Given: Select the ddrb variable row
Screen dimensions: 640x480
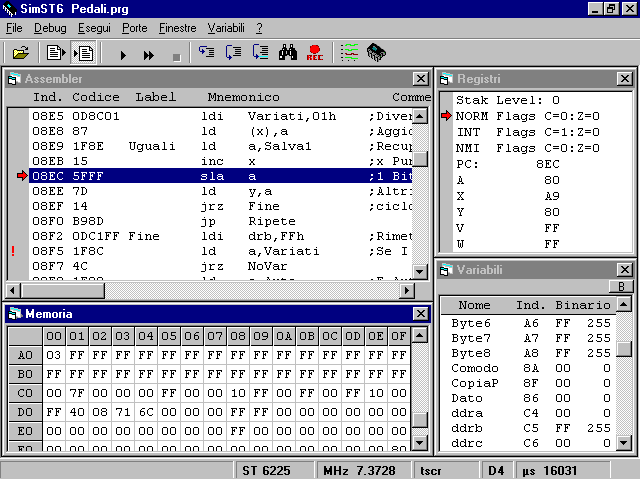Looking at the screenshot, I should point(531,428).
